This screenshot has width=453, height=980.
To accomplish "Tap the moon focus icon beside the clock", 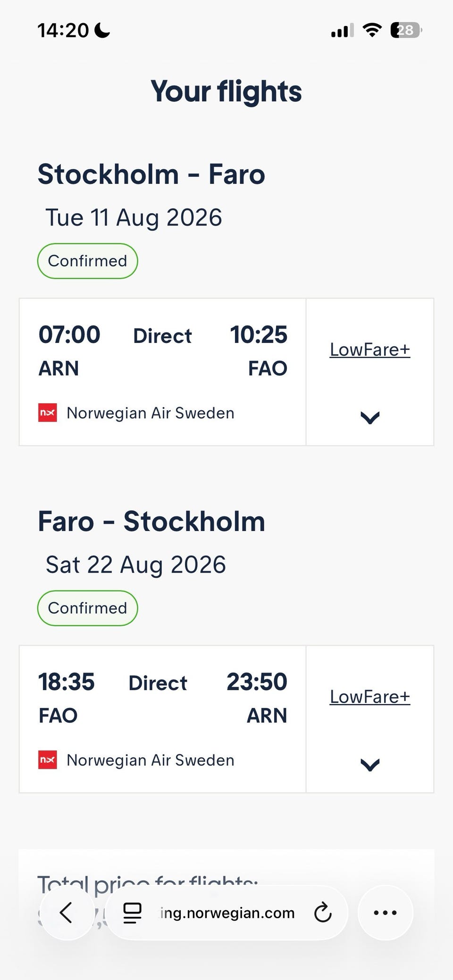I will 102,30.
